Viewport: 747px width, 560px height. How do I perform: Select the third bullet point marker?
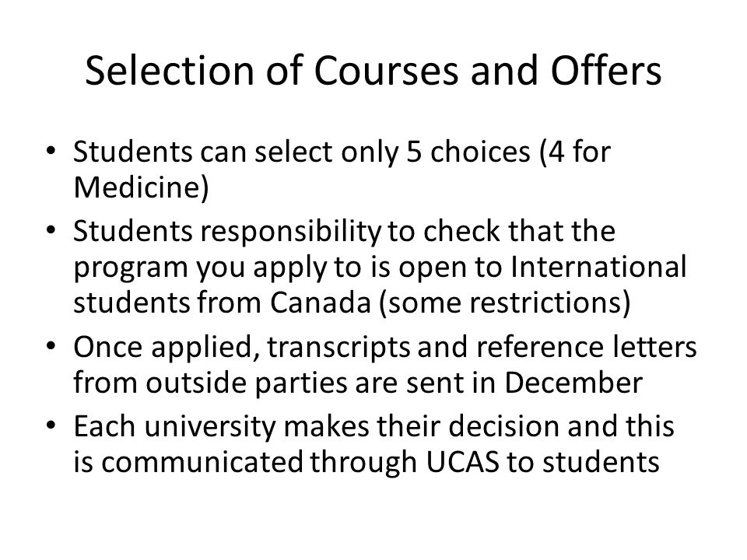[51, 346]
